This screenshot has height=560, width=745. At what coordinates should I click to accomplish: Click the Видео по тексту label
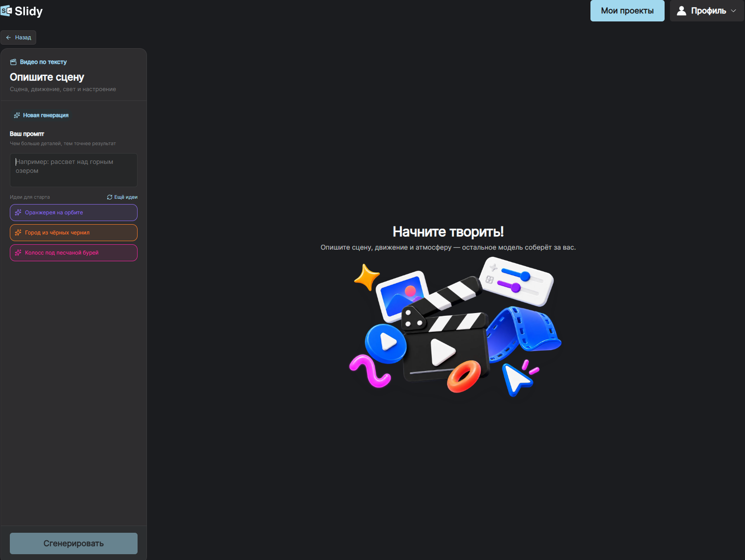(43, 62)
